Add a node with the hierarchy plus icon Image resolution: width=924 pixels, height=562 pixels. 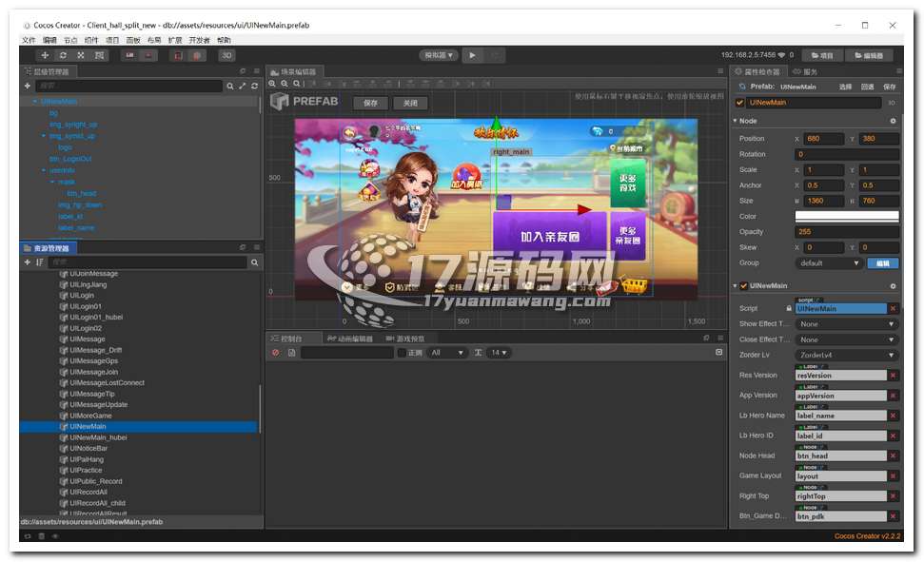click(x=27, y=86)
